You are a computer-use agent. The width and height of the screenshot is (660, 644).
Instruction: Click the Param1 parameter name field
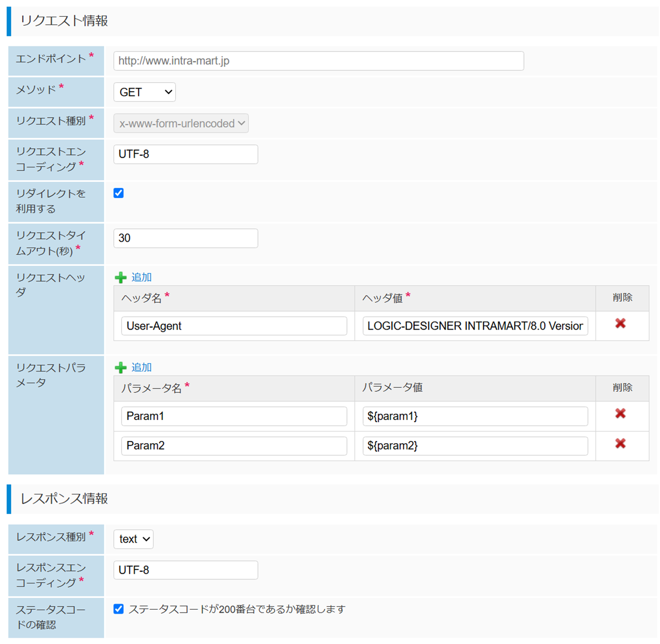click(234, 416)
